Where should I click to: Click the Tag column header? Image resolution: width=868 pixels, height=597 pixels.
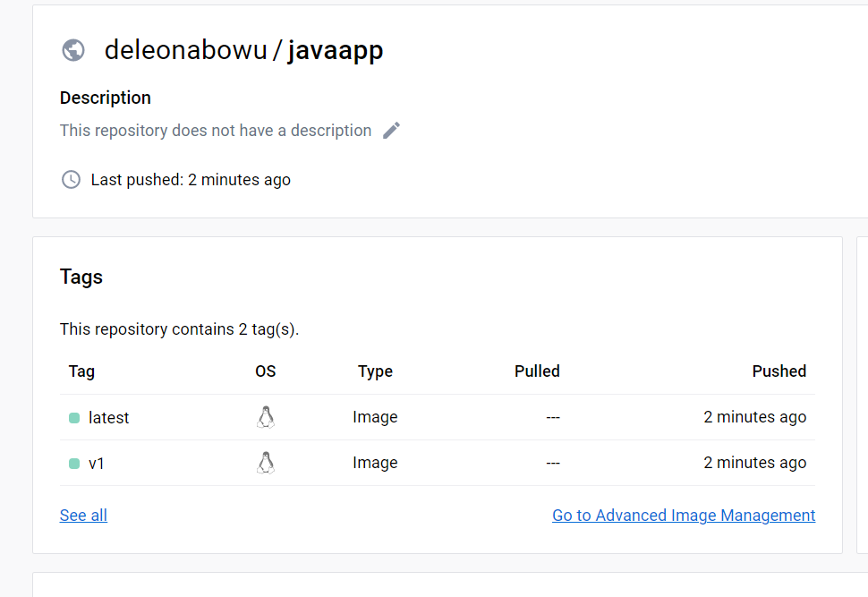point(81,371)
